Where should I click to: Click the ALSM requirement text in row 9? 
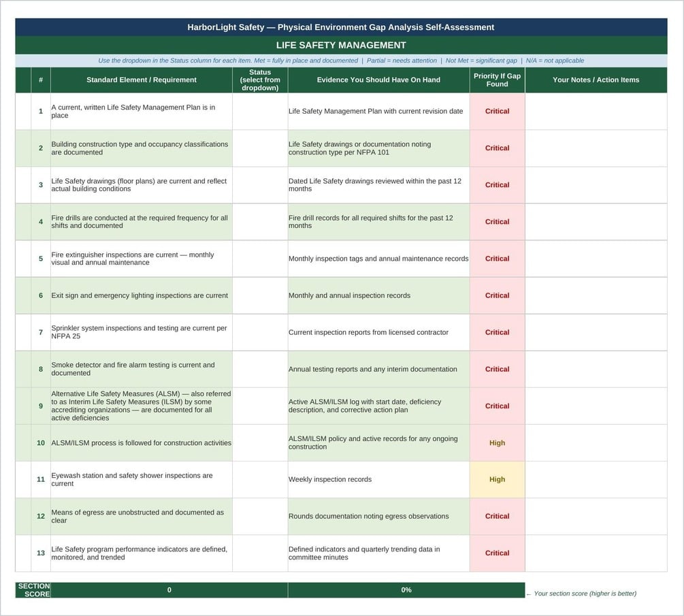[142, 406]
